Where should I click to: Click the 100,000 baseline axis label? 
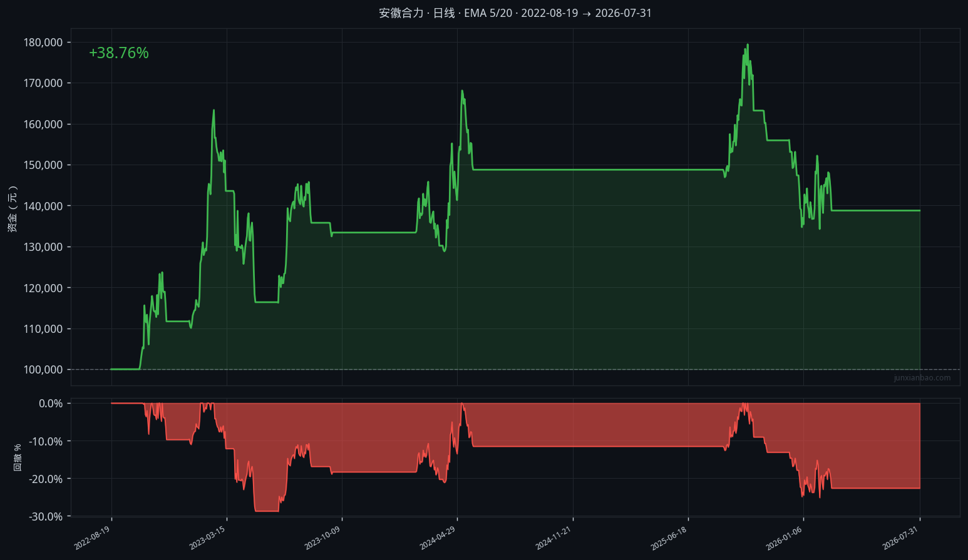click(43, 370)
